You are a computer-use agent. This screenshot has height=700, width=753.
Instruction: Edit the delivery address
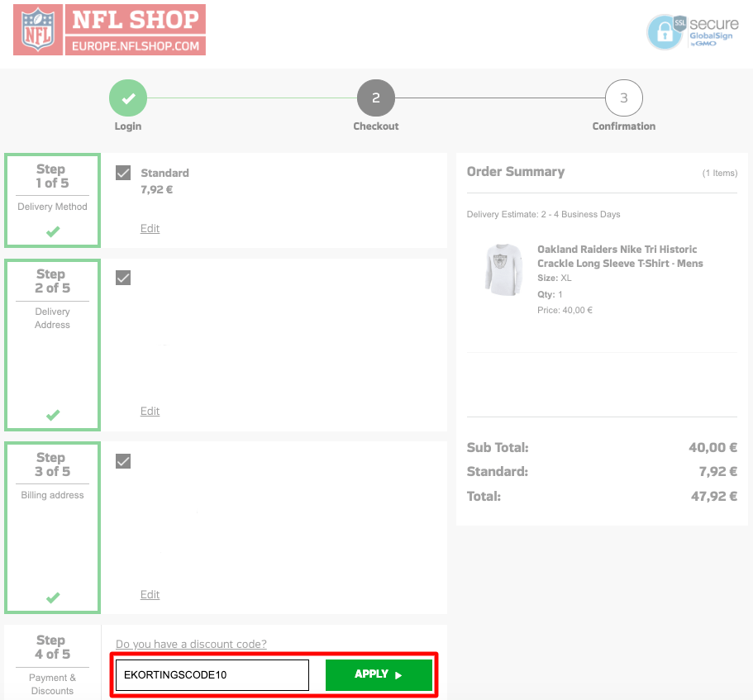(150, 411)
